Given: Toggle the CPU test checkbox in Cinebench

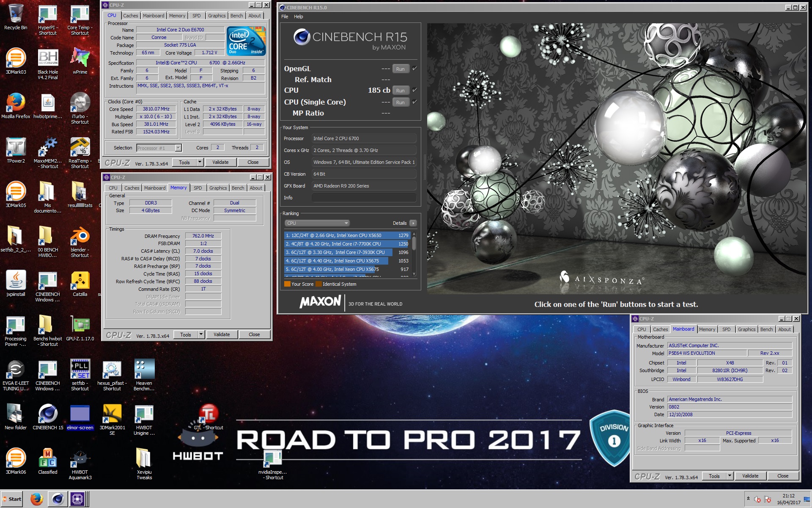Looking at the screenshot, I should pyautogui.click(x=414, y=90).
